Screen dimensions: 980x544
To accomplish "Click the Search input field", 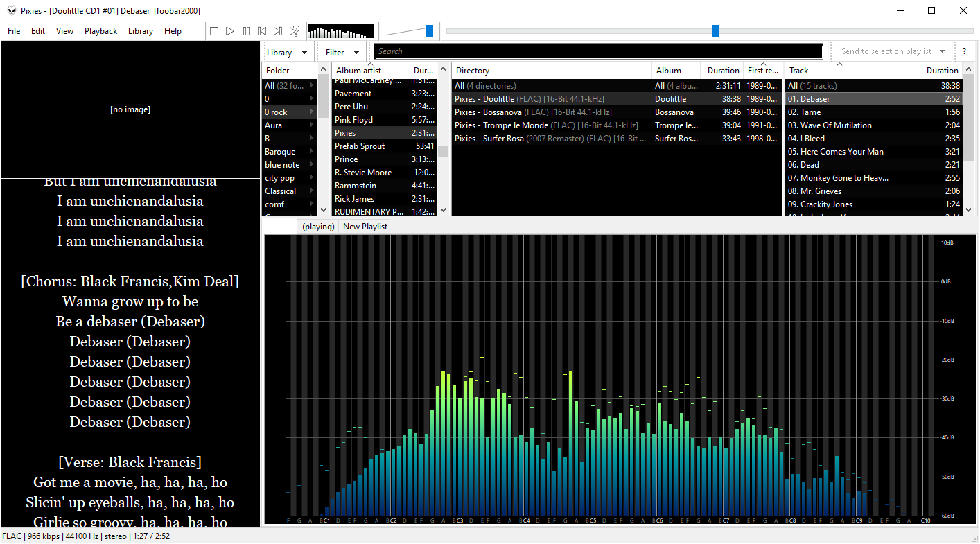I will coord(598,51).
